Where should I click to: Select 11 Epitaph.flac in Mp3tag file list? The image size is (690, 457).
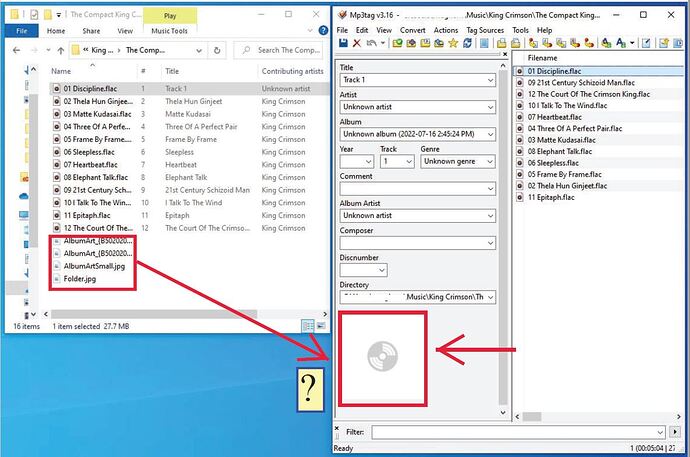point(551,197)
